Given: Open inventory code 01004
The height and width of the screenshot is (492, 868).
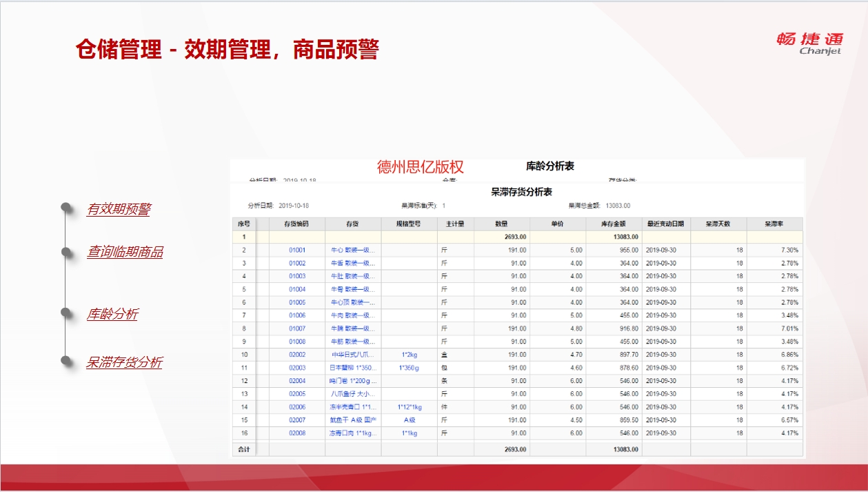Looking at the screenshot, I should [x=297, y=289].
